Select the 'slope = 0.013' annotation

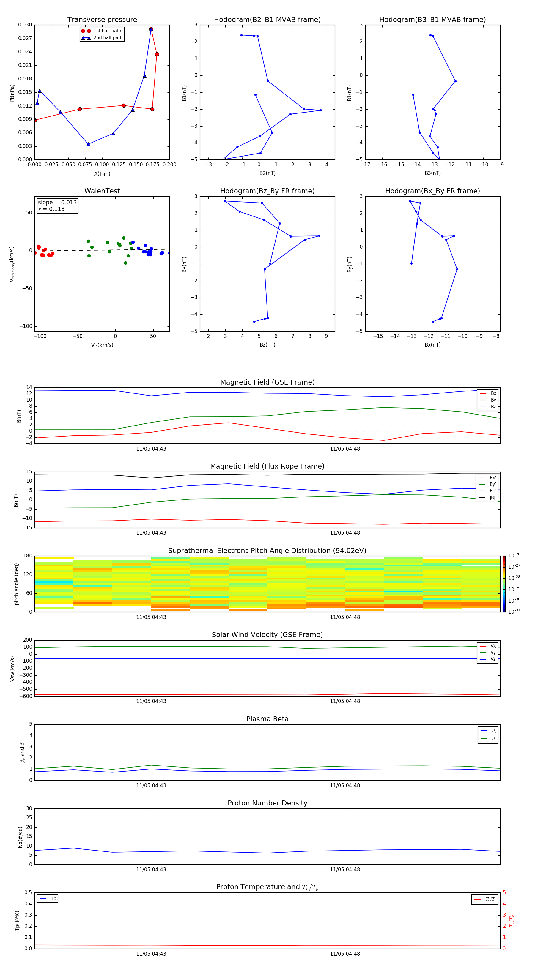(x=57, y=203)
